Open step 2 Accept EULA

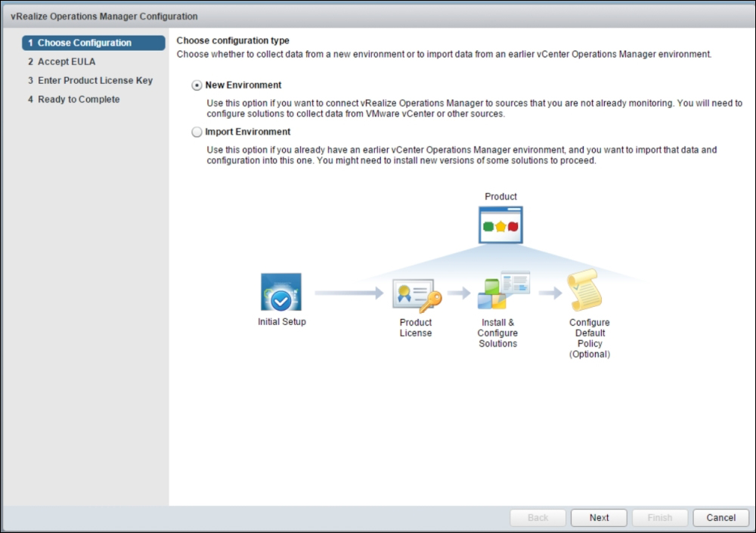[62, 62]
